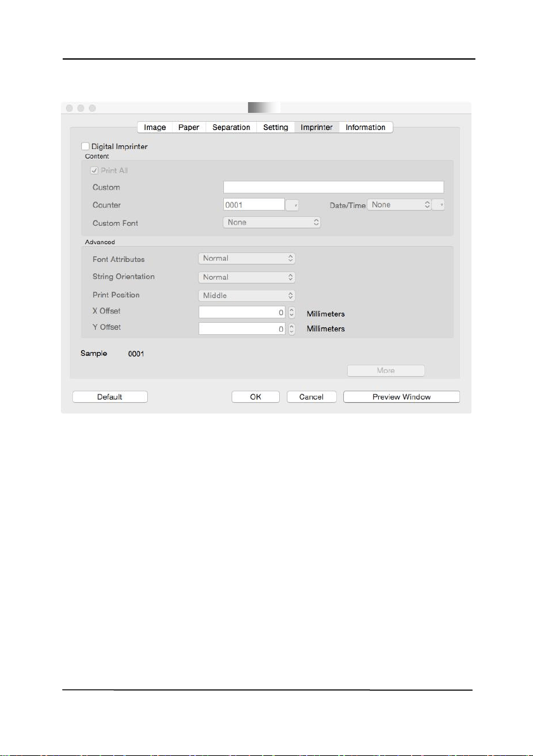This screenshot has width=533, height=756.
Task: Click the More button
Action: pyautogui.click(x=386, y=370)
